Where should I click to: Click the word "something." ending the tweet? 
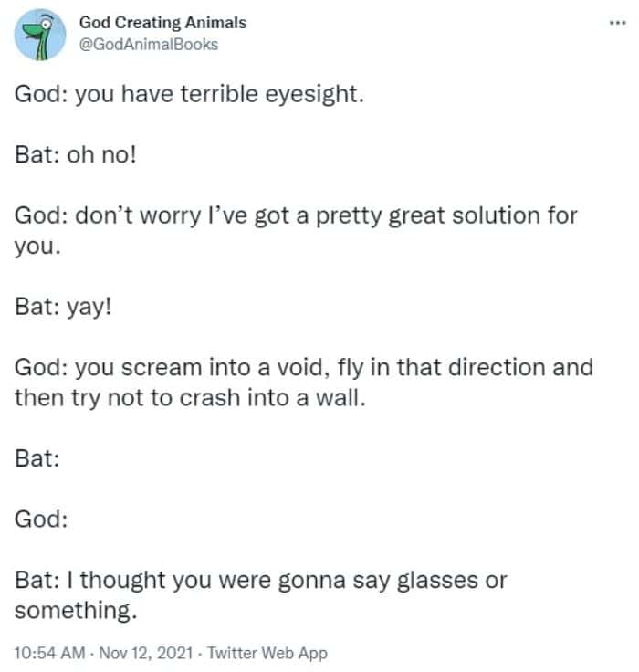76,610
